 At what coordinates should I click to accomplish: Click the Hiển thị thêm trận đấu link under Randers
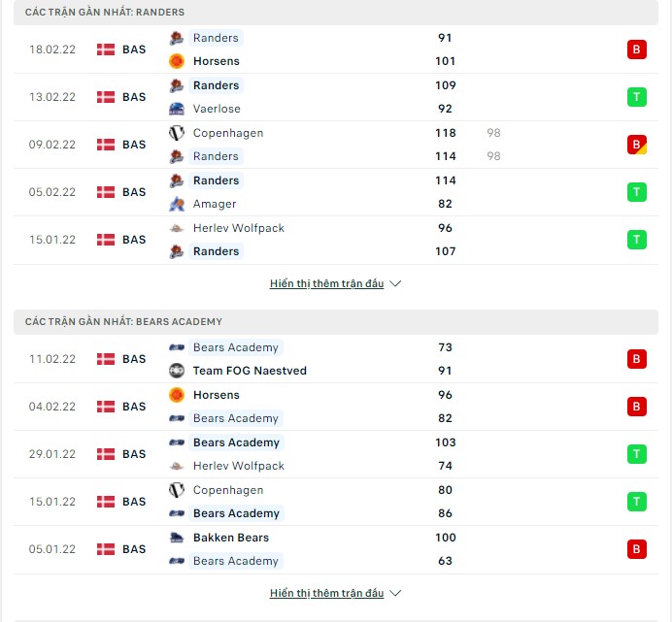326,283
